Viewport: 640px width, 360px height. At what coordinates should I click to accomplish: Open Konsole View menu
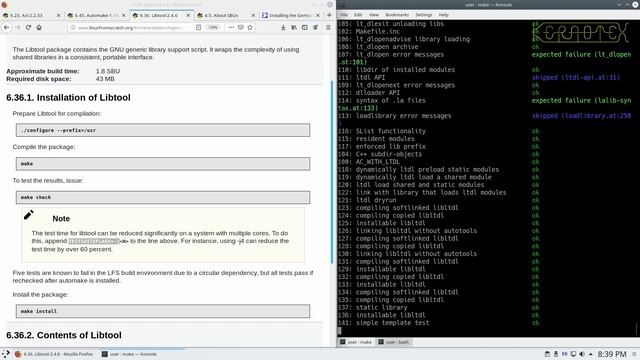[374, 15]
